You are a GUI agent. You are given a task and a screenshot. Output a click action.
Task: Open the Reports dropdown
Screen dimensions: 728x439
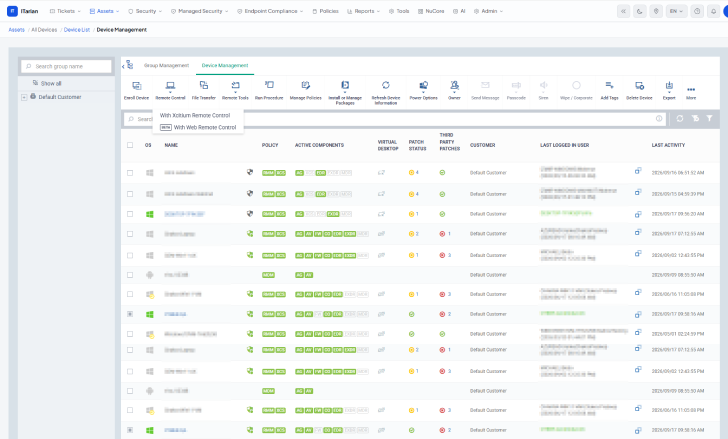[x=364, y=11]
